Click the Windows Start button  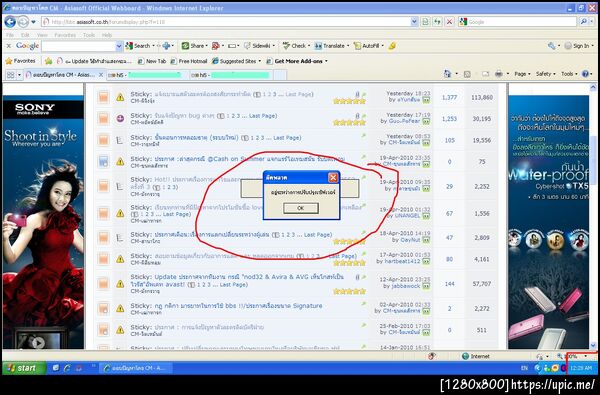tap(24, 368)
